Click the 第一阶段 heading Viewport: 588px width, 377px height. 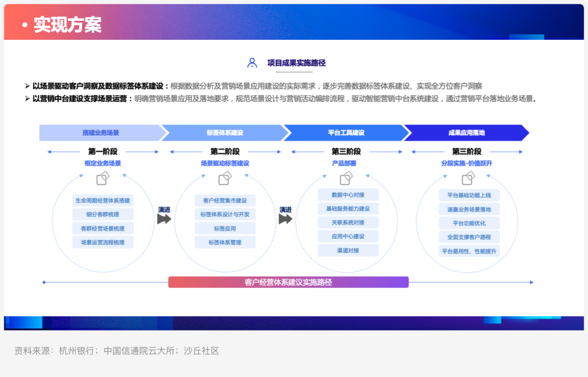click(103, 151)
